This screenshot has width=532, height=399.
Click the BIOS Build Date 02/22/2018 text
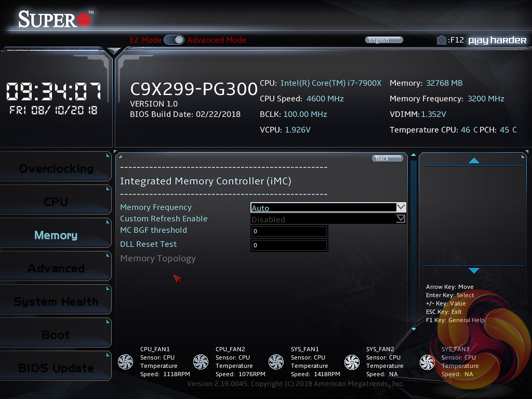click(185, 114)
